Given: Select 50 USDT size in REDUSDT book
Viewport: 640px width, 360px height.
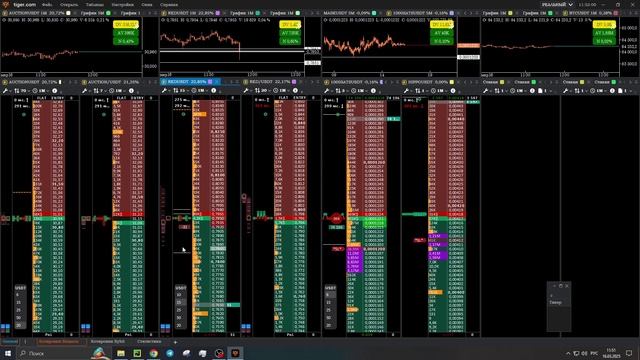Looking at the screenshot, I should pyautogui.click(x=180, y=318).
